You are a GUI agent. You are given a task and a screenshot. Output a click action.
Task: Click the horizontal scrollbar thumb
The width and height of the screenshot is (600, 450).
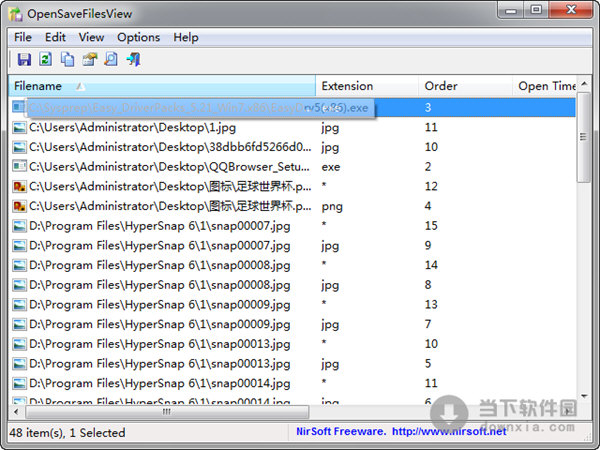(167, 412)
